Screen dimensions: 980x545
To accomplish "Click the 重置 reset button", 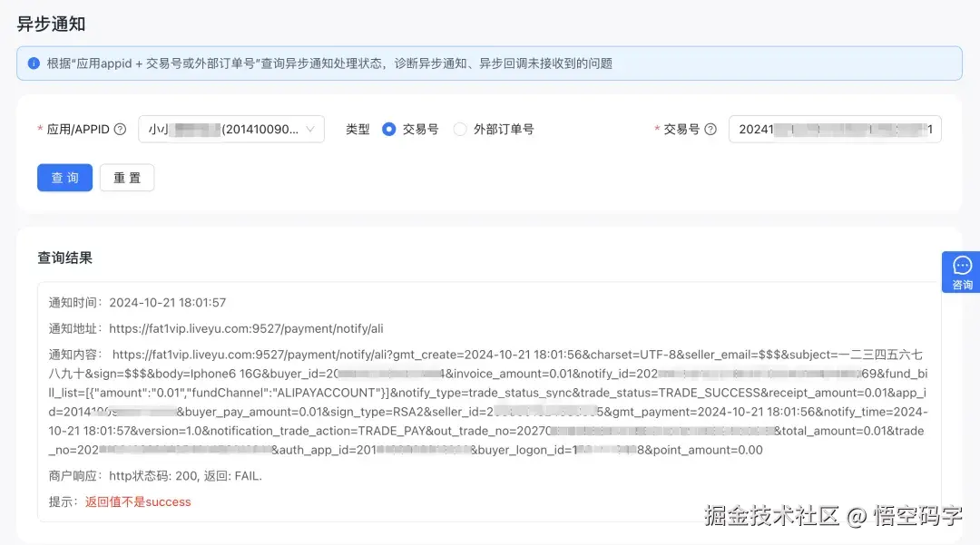I will coord(127,178).
